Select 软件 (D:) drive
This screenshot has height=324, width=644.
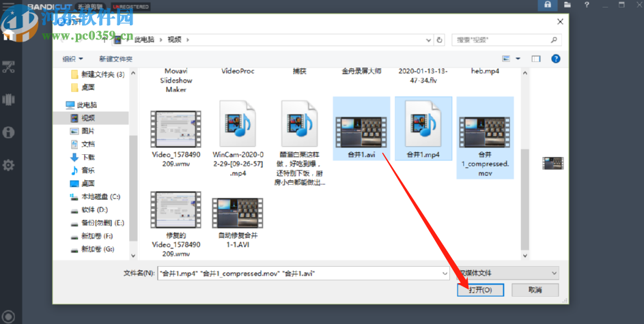point(89,210)
